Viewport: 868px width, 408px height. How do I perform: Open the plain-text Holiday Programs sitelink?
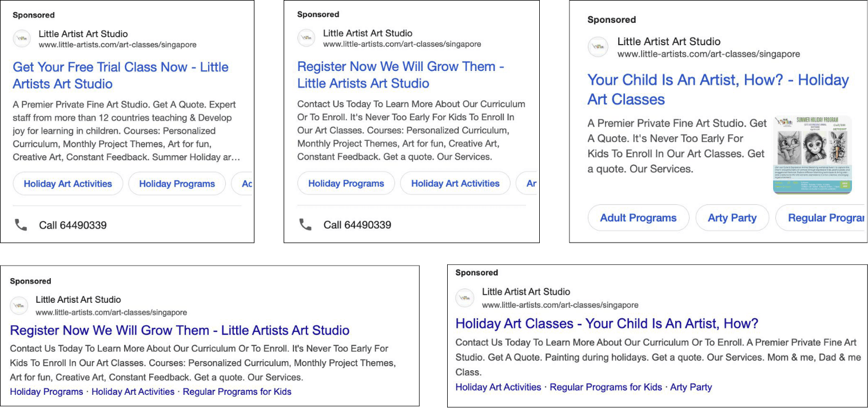pos(46,392)
